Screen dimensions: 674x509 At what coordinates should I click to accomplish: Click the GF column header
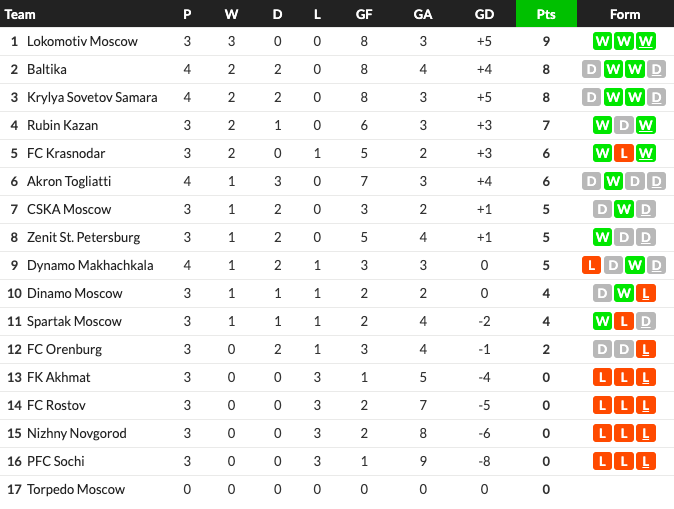pyautogui.click(x=364, y=14)
